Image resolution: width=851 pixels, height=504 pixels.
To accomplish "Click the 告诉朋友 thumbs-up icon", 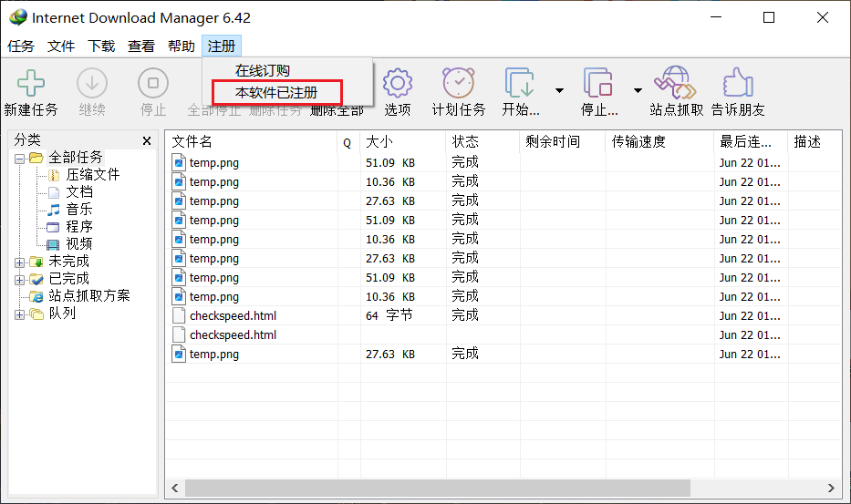I will pyautogui.click(x=738, y=84).
